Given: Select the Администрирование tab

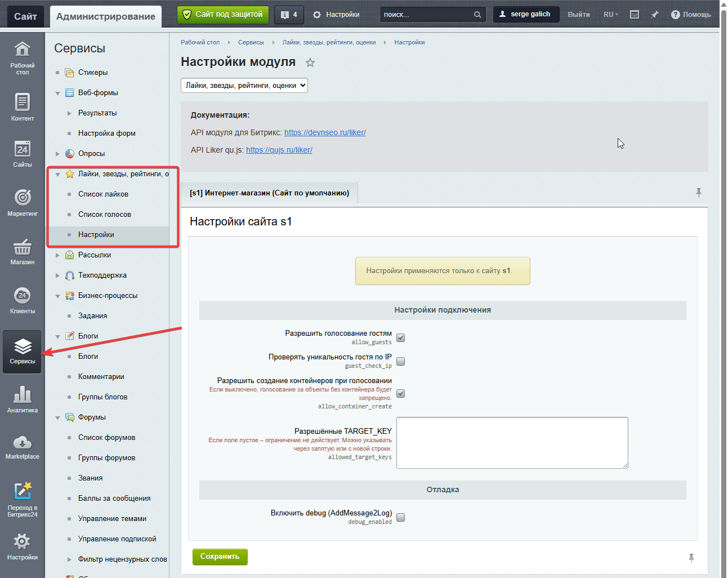Looking at the screenshot, I should 106,16.
